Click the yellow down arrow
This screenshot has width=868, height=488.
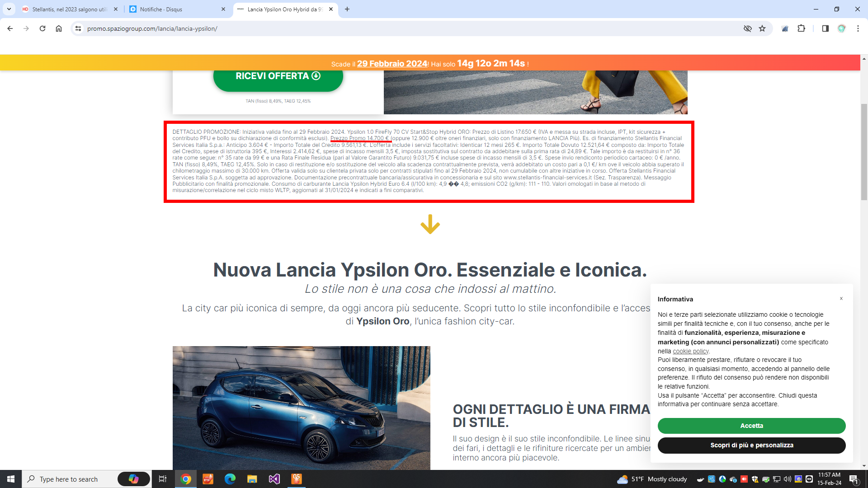point(430,224)
